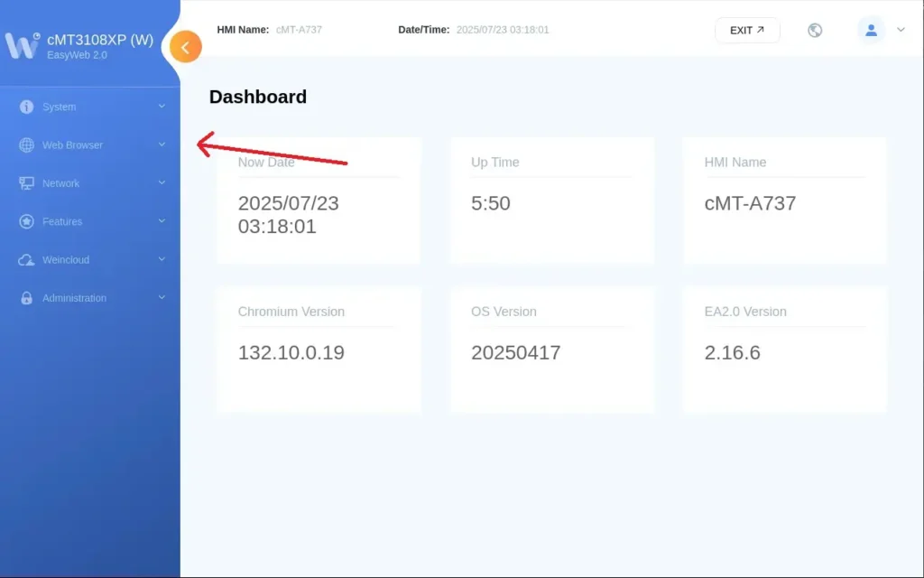Click the Now Date card label
This screenshot has height=578, width=924.
(x=266, y=163)
